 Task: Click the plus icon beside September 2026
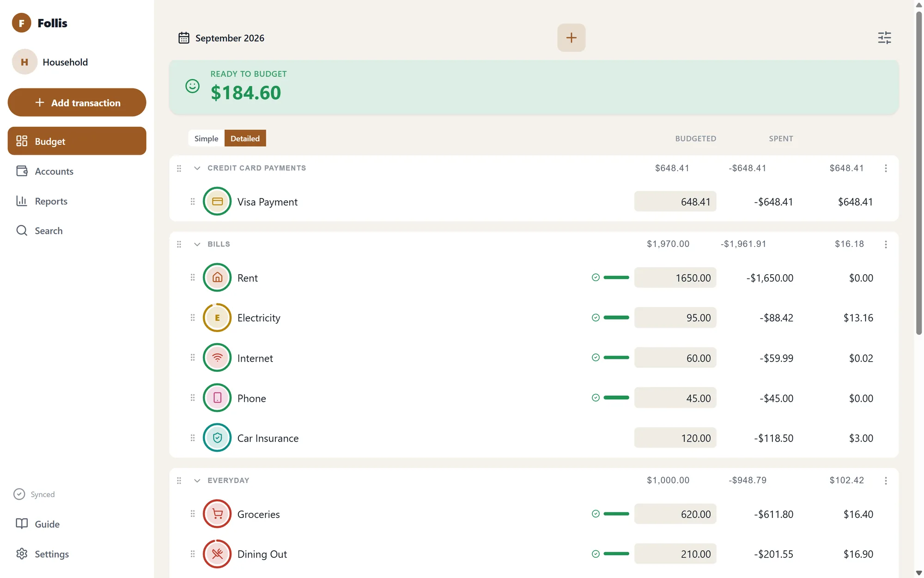pos(571,37)
